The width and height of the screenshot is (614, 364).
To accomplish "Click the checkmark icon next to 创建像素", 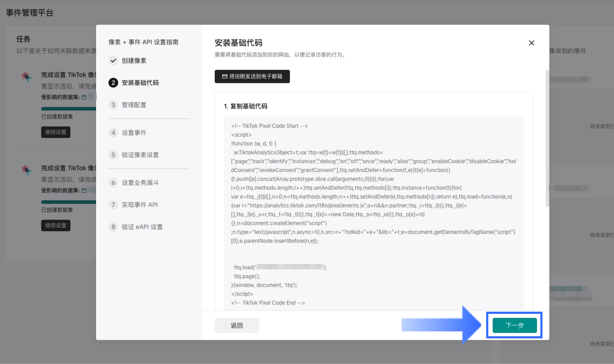I will pos(113,61).
